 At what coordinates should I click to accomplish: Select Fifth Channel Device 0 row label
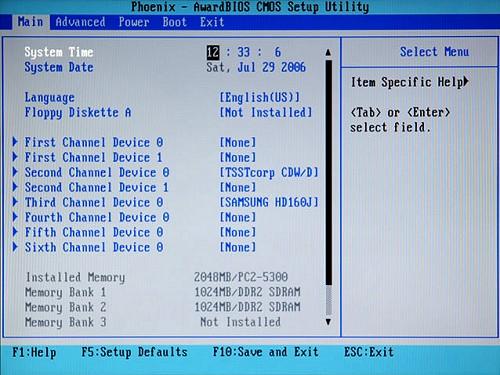coord(94,232)
